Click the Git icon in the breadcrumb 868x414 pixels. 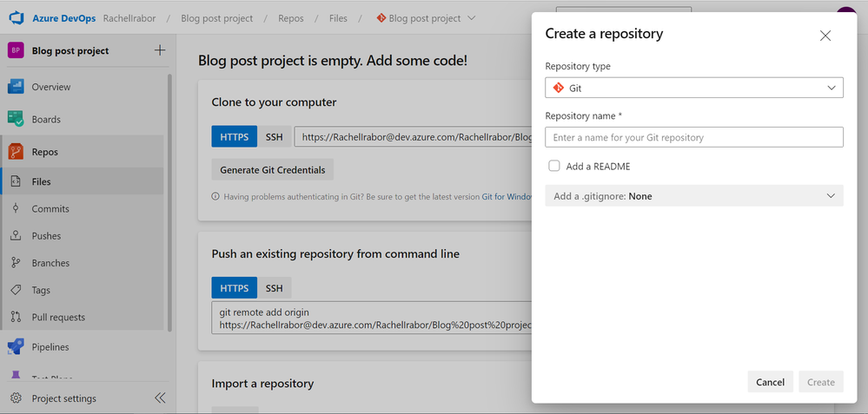(x=381, y=17)
